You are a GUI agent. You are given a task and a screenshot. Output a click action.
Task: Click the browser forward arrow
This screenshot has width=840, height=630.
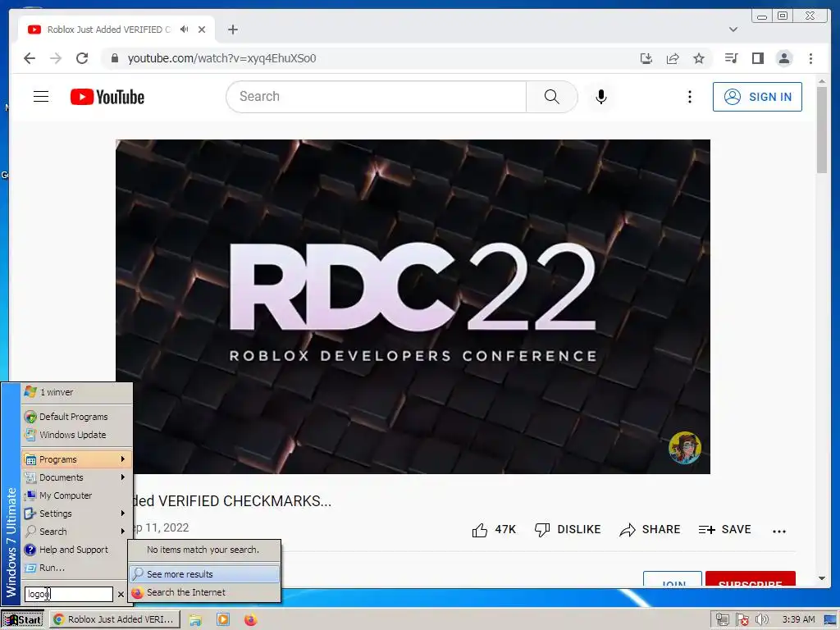click(x=56, y=58)
